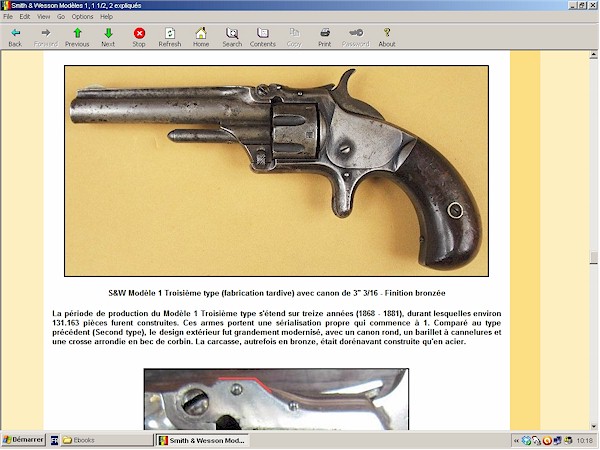Open the Options menu
Image resolution: width=600 pixels, height=450 pixels.
(x=82, y=16)
